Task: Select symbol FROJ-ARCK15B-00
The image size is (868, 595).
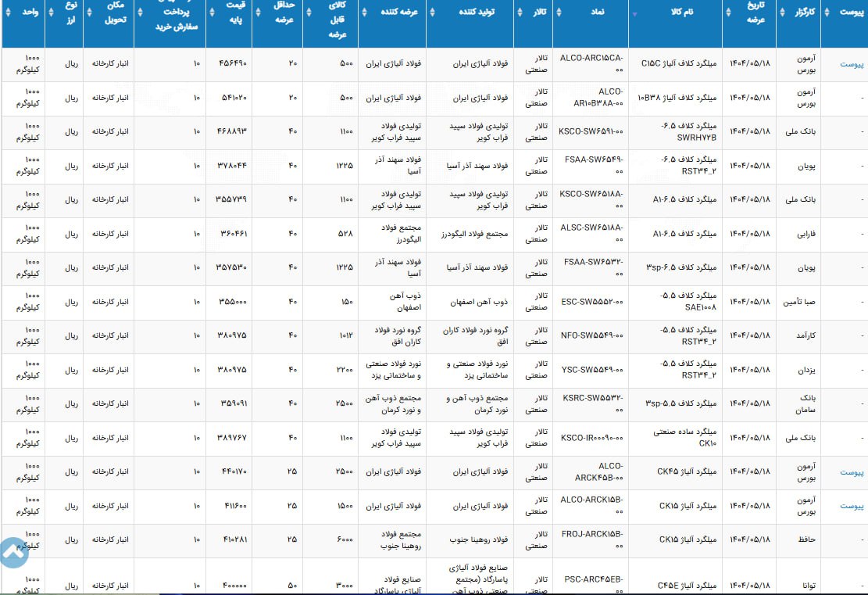Action: 592,539
